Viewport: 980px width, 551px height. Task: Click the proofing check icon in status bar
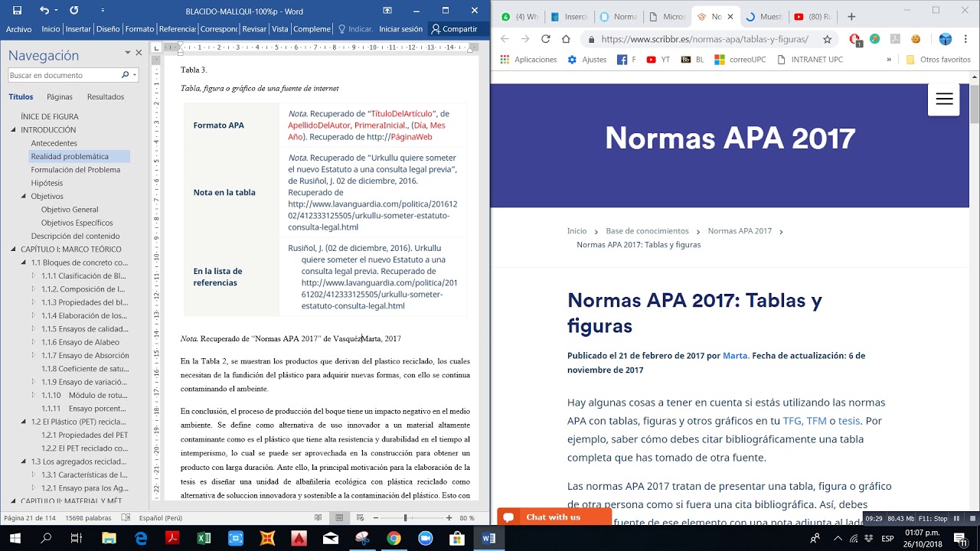point(126,518)
